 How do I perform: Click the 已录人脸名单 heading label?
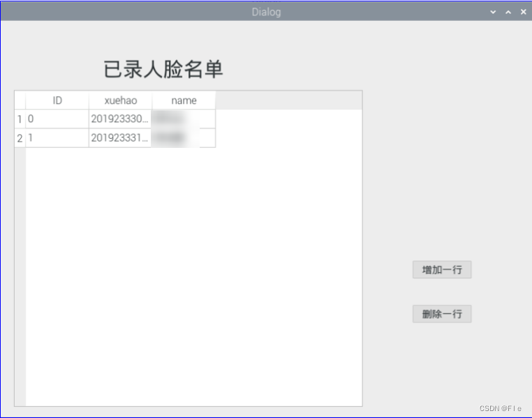(x=163, y=70)
